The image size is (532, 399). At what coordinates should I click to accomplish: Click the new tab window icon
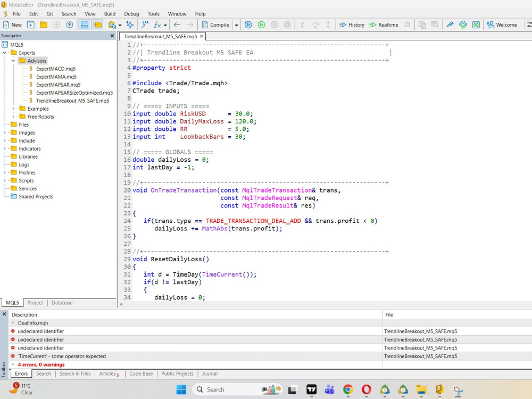tap(30, 25)
